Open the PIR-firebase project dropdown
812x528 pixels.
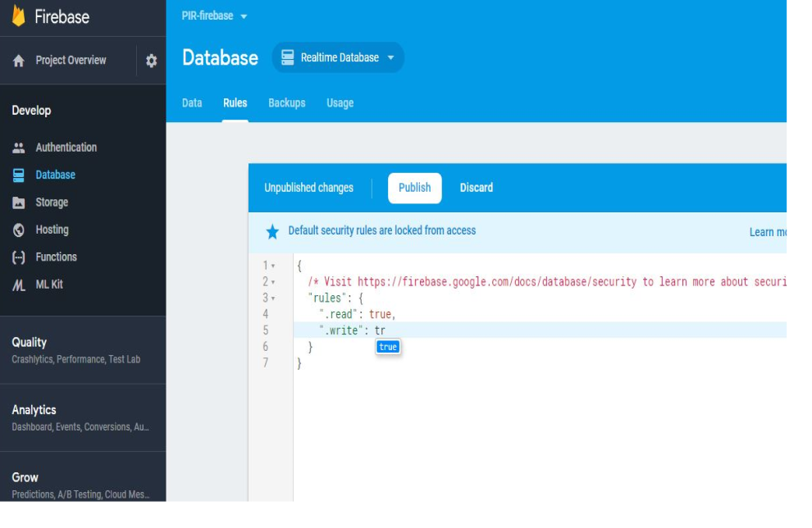click(214, 16)
